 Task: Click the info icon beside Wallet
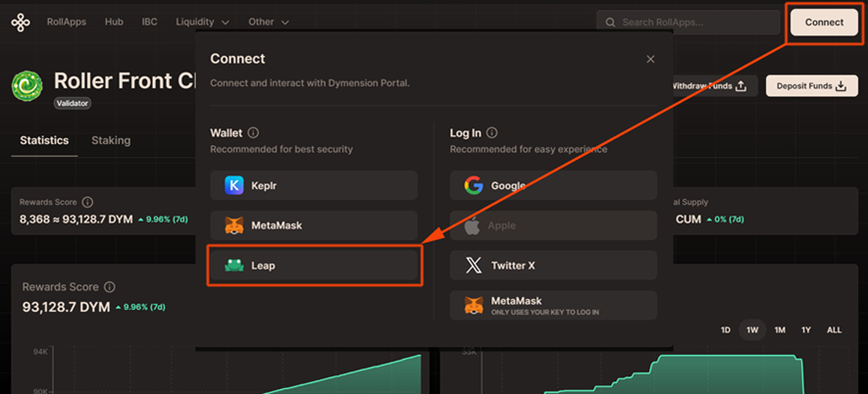pyautogui.click(x=254, y=133)
